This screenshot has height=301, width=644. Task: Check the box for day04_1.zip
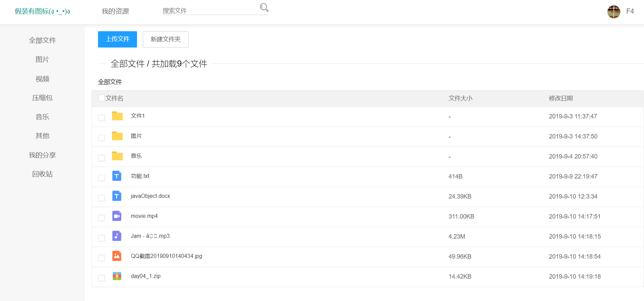coord(101,278)
